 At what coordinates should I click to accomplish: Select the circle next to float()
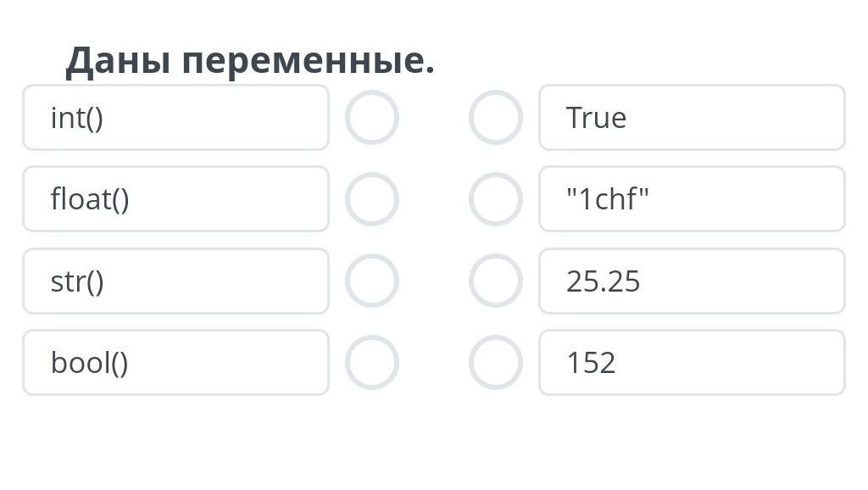point(371,199)
